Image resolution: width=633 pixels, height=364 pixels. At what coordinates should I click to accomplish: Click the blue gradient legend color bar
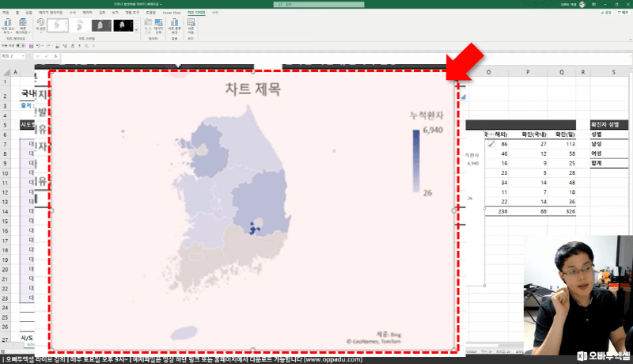(x=416, y=161)
